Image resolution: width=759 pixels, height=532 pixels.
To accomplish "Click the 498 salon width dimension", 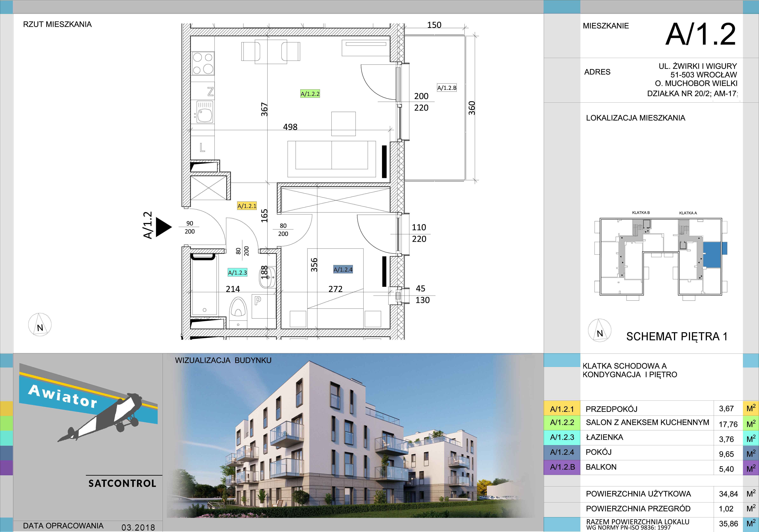I will pyautogui.click(x=290, y=127).
